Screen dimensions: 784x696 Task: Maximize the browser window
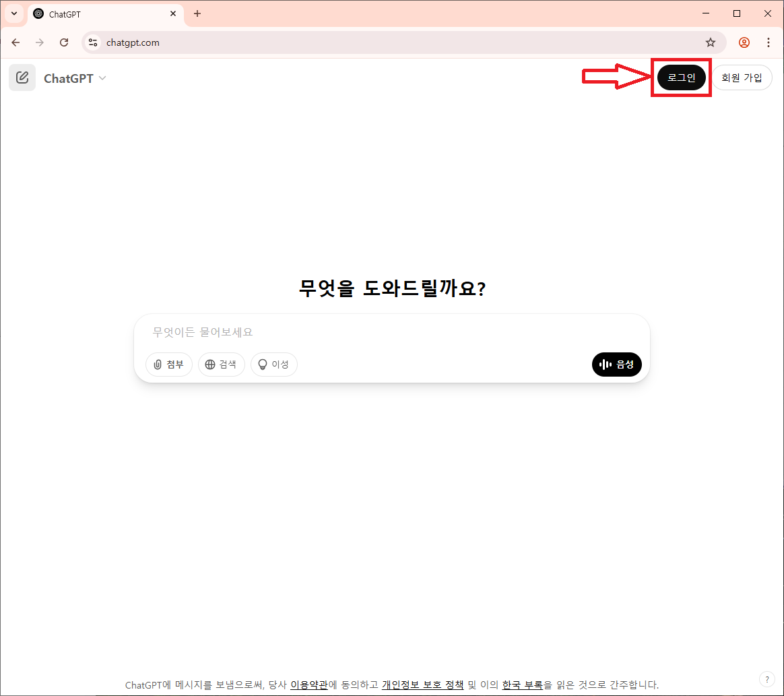(x=736, y=13)
